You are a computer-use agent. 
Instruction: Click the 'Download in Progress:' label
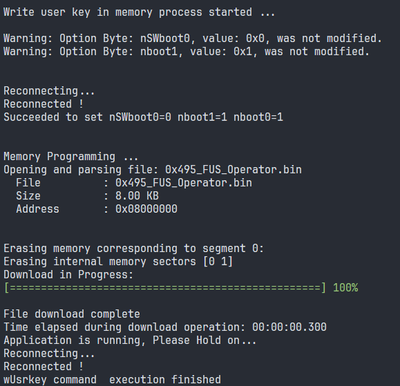[68, 275]
